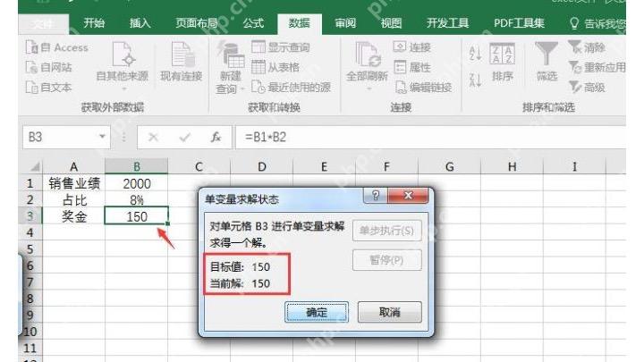Open 最近使用的源

[x=292, y=87]
